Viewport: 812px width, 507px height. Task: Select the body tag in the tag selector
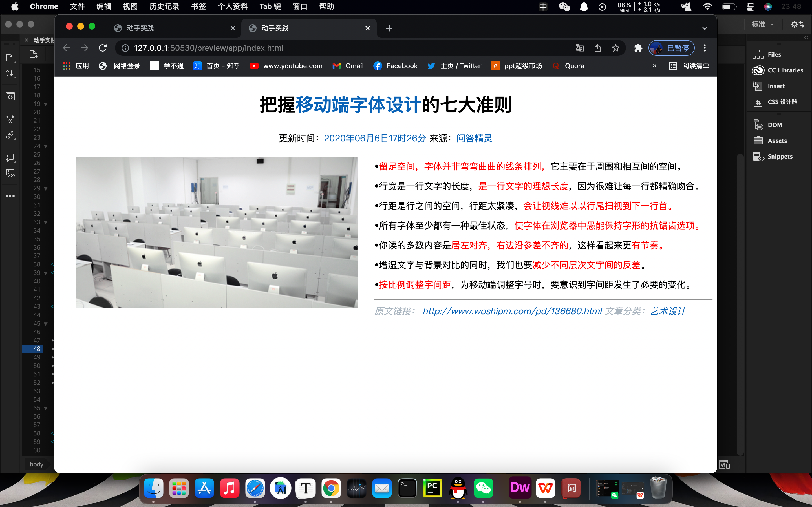[37, 464]
